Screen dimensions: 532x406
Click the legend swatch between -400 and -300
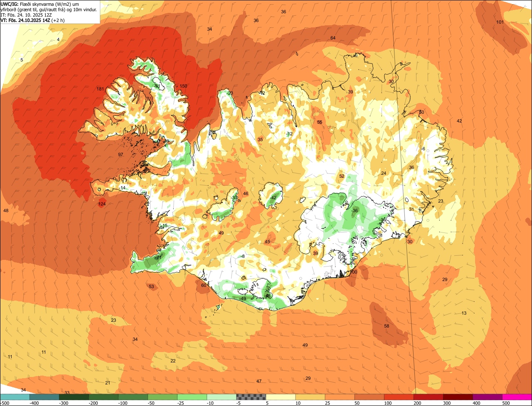[44, 397]
